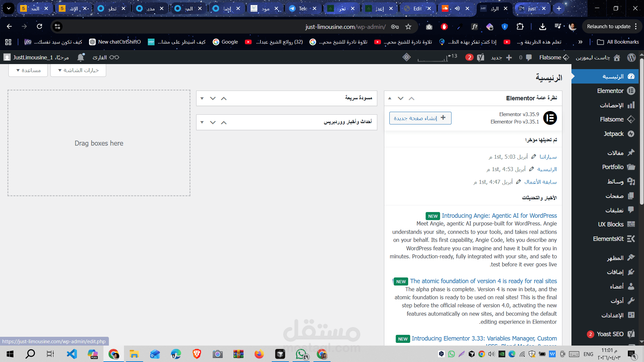
Task: Toggle مسودة سريعة quick draft panel
Action: [202, 98]
